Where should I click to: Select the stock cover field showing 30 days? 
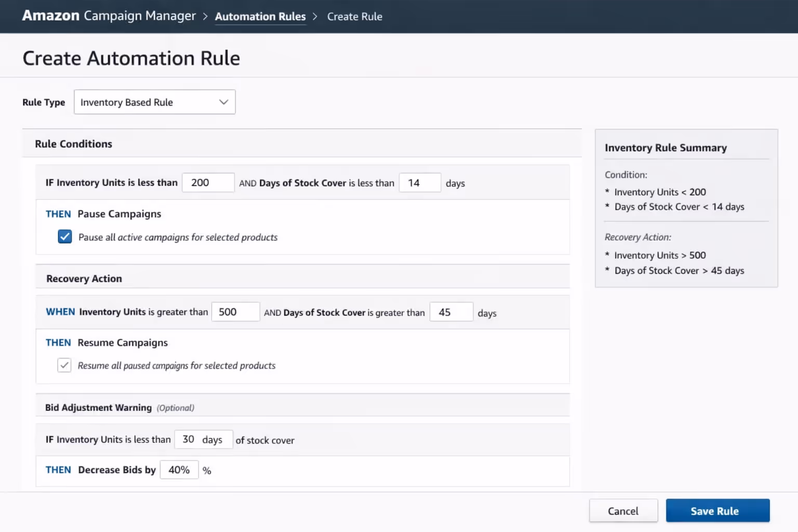[x=203, y=439]
